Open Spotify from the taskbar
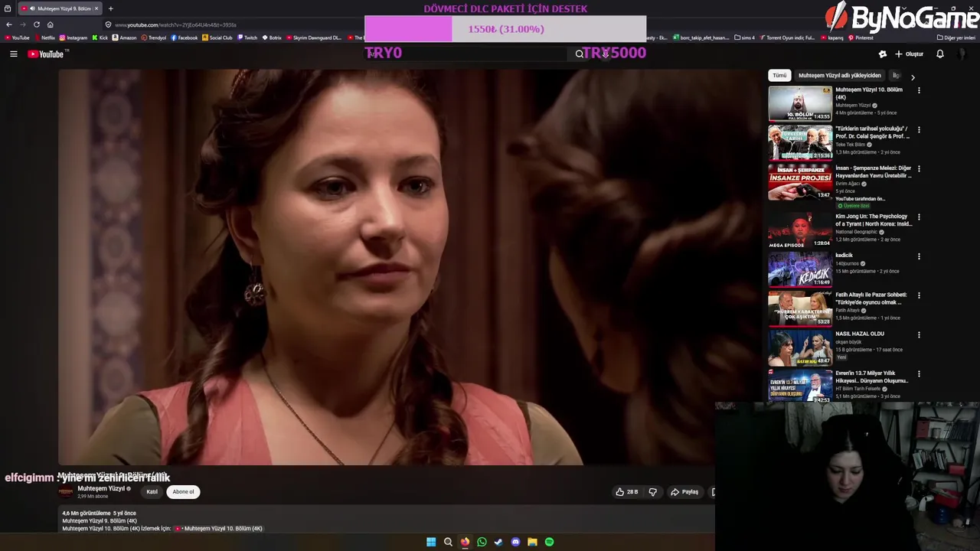 click(549, 542)
